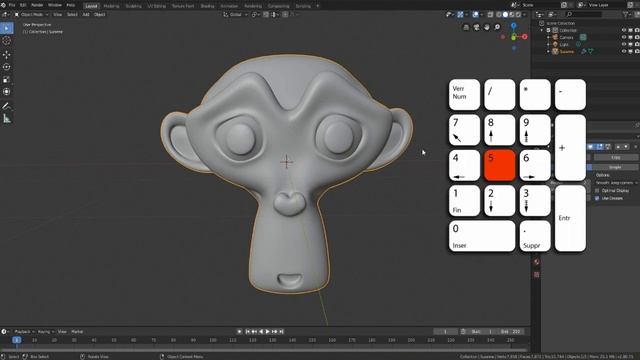The width and height of the screenshot is (640, 360).
Task: Select the Transform tool
Action: pyautogui.click(x=7, y=91)
